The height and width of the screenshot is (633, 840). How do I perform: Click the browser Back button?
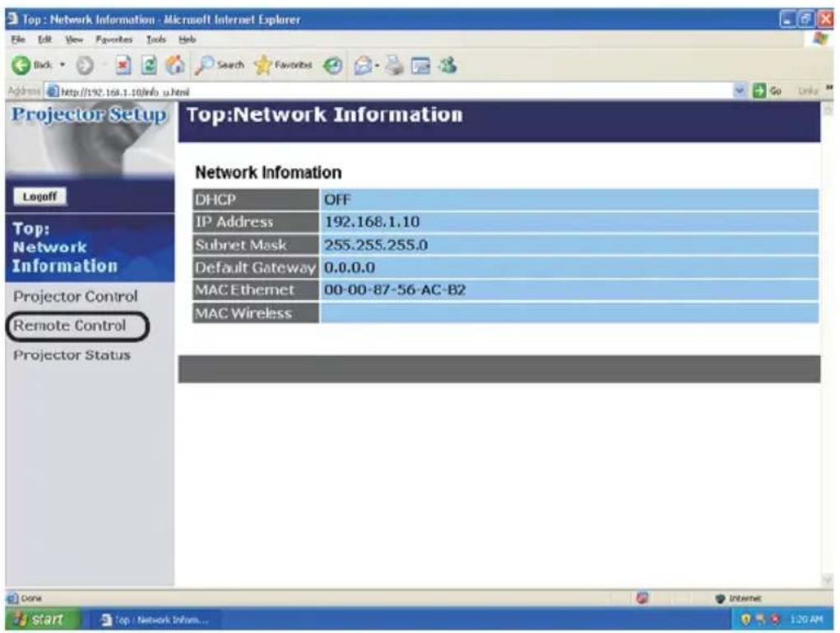(32, 65)
